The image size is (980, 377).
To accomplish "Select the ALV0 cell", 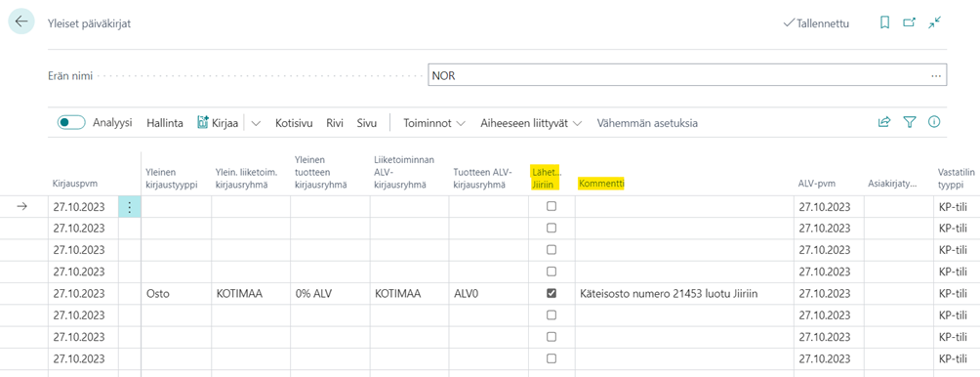I will pos(488,294).
